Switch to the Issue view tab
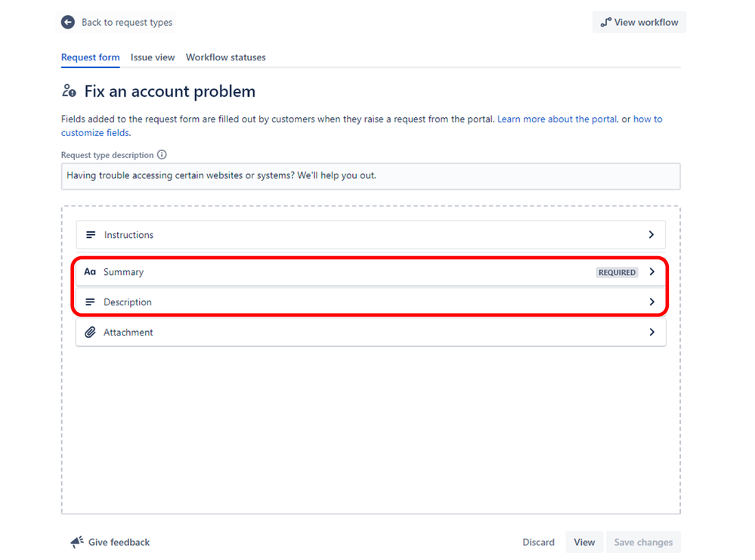 (x=153, y=57)
